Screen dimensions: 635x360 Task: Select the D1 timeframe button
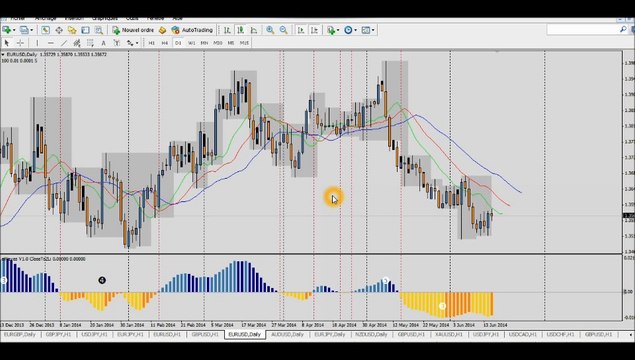[178, 43]
